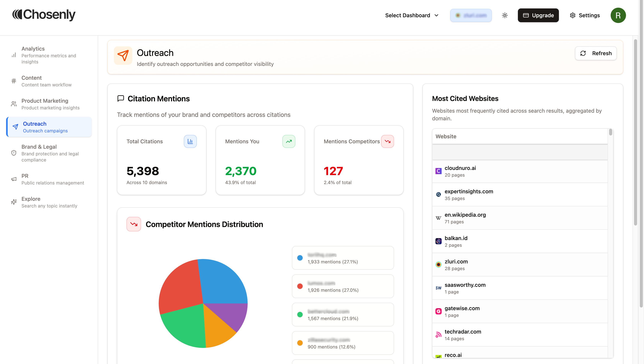
Task: Open Brand & Legal in sidebar
Action: coord(49,153)
